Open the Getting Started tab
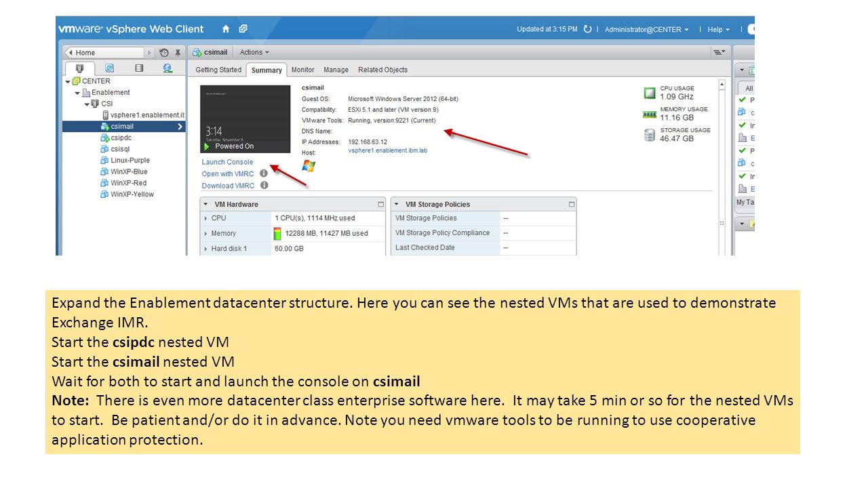Image resolution: width=868 pixels, height=488 pixels. click(218, 70)
